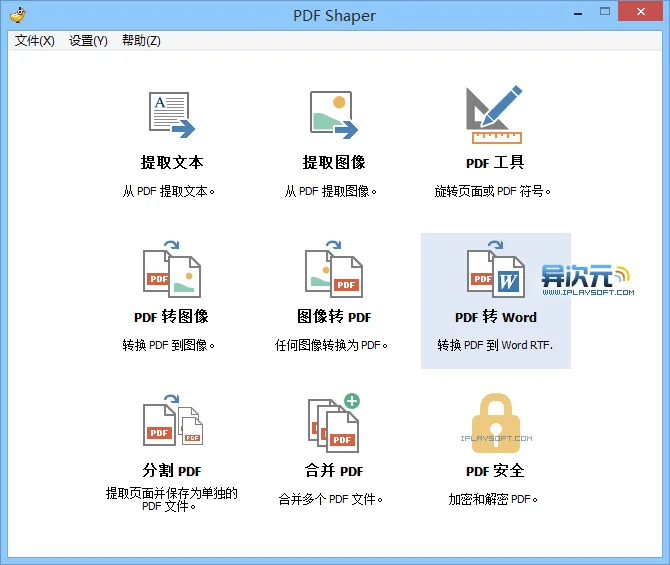Open the 文件(X) menu
The width and height of the screenshot is (670, 565).
point(35,41)
